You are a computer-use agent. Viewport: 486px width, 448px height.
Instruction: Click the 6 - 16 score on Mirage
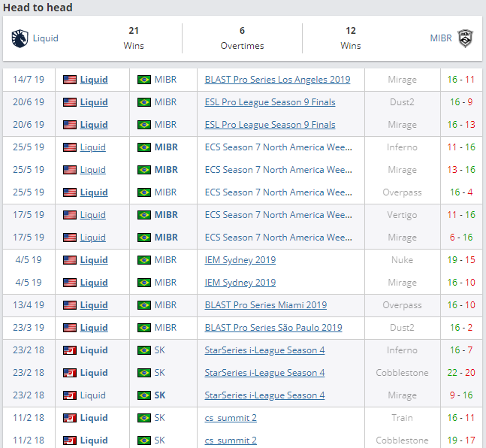[460, 238]
